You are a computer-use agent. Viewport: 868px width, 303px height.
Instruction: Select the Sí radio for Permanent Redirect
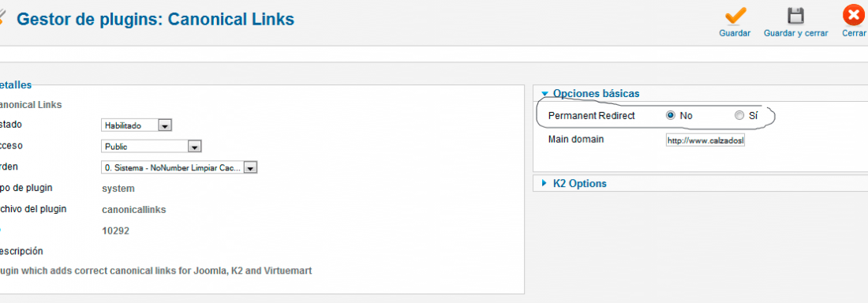tap(739, 116)
